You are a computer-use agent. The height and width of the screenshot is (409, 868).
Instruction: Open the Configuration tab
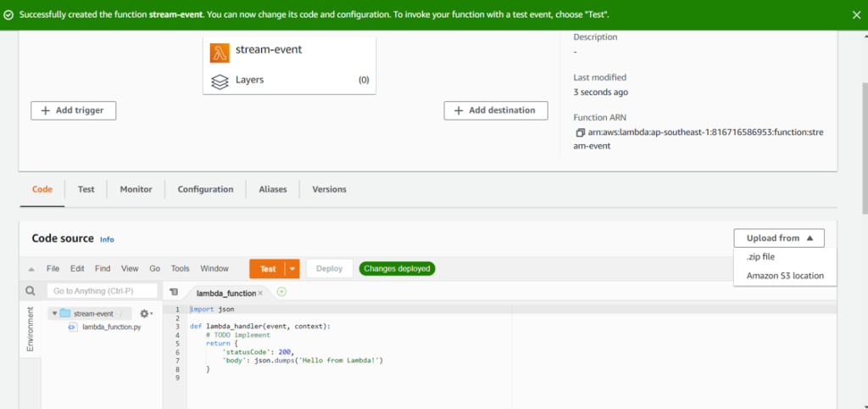(205, 189)
